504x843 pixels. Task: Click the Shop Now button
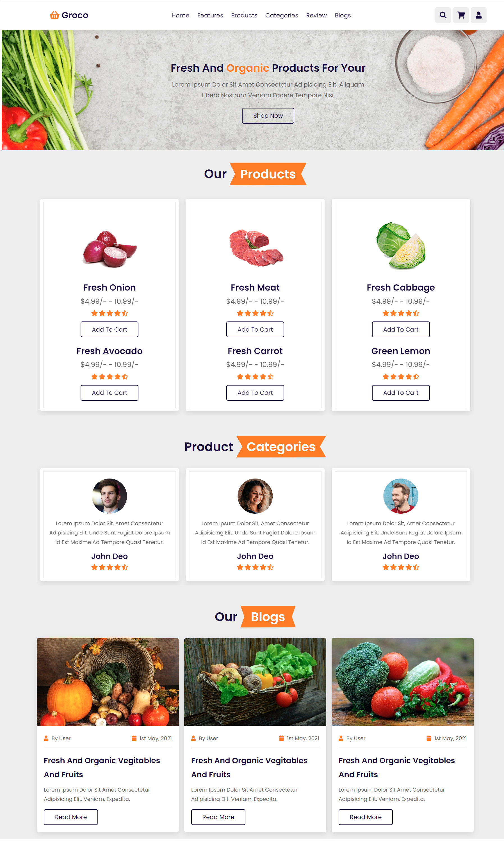[268, 116]
